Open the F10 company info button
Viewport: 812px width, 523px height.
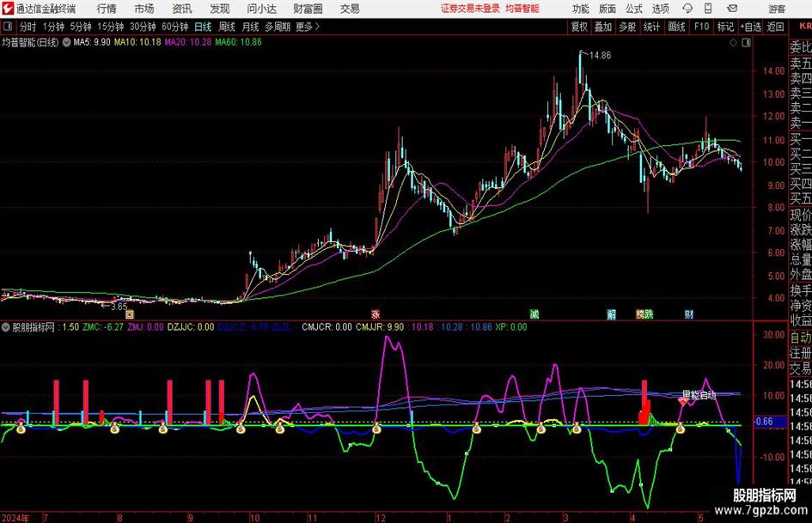click(702, 27)
